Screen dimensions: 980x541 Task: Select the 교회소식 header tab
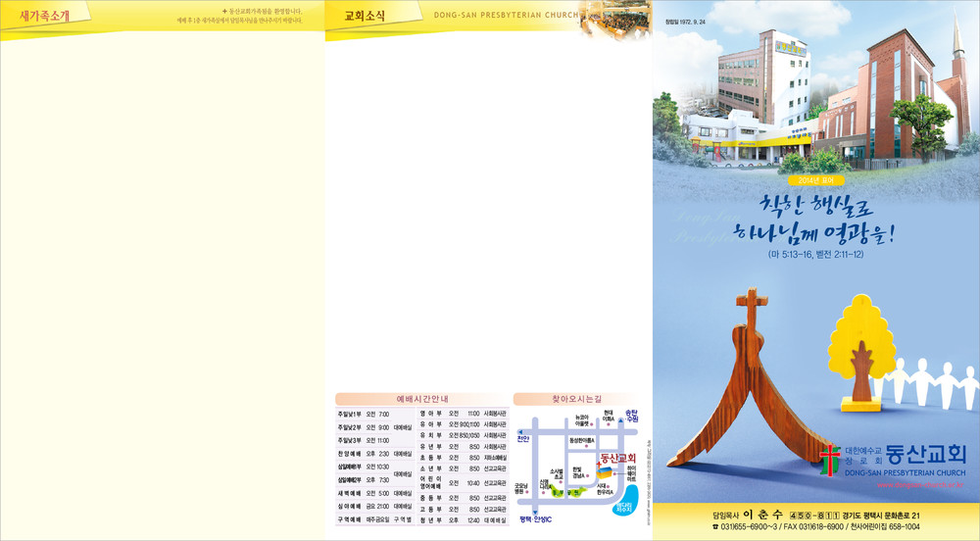[365, 16]
